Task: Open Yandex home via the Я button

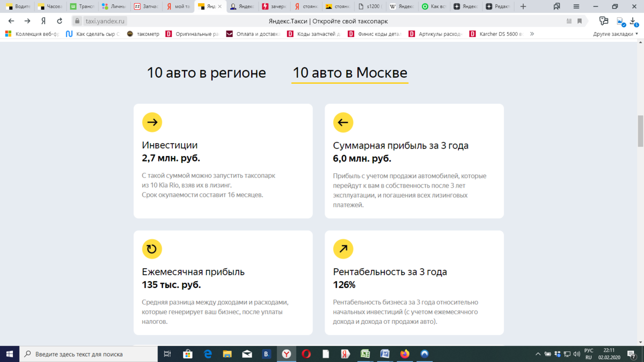Action: pos(43,21)
